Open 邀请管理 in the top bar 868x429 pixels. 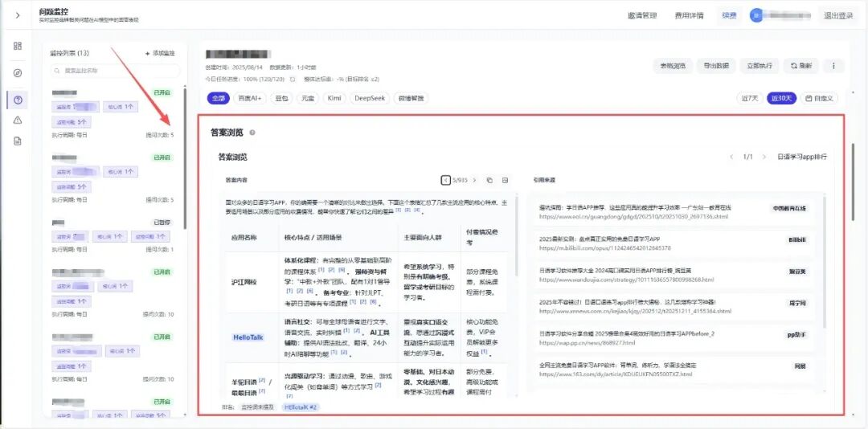[642, 15]
